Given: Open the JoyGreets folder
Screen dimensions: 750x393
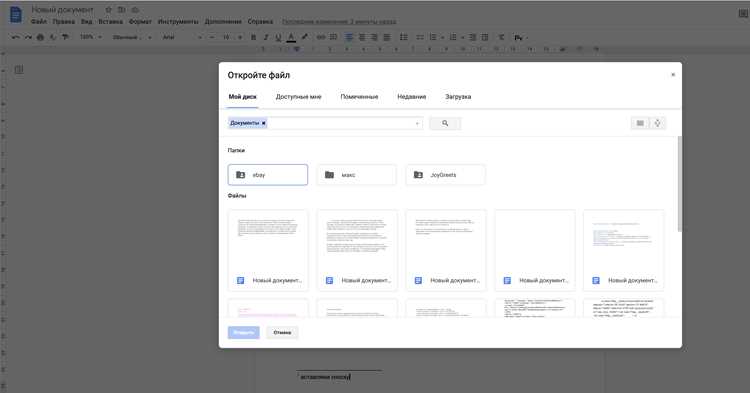Looking at the screenshot, I should [x=445, y=175].
